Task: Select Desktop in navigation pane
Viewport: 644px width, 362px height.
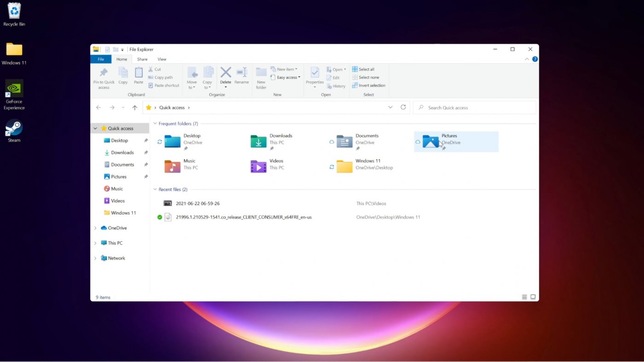Action: pyautogui.click(x=120, y=140)
